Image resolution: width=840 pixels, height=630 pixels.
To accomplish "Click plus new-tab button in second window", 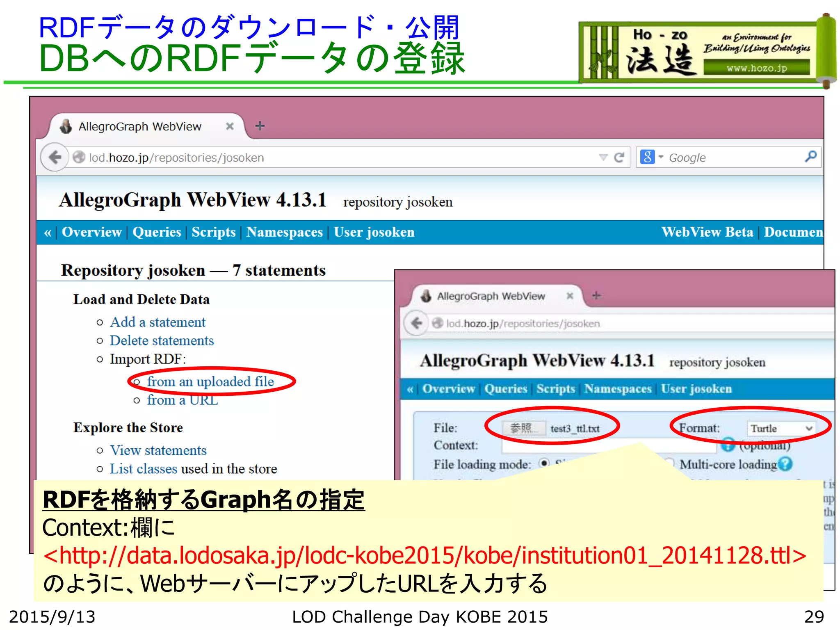I will pyautogui.click(x=596, y=295).
